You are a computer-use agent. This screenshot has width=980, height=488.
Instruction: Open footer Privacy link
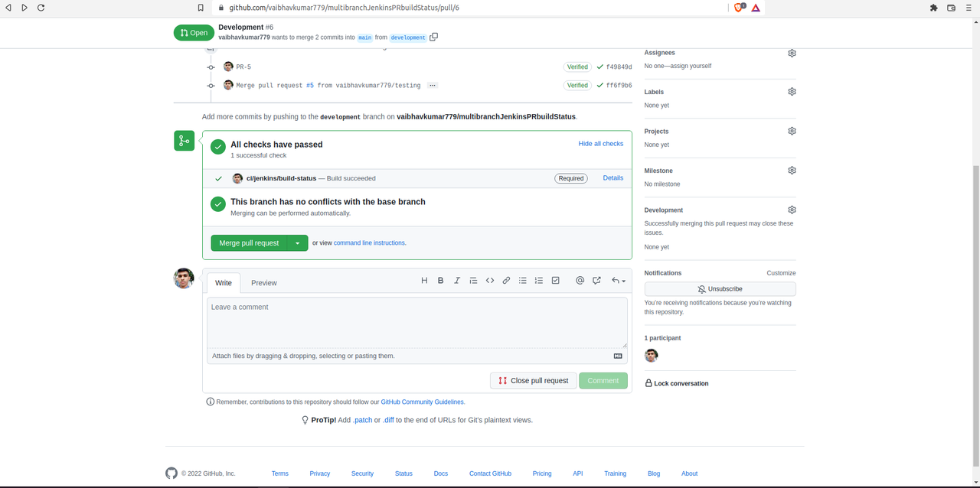pyautogui.click(x=320, y=473)
